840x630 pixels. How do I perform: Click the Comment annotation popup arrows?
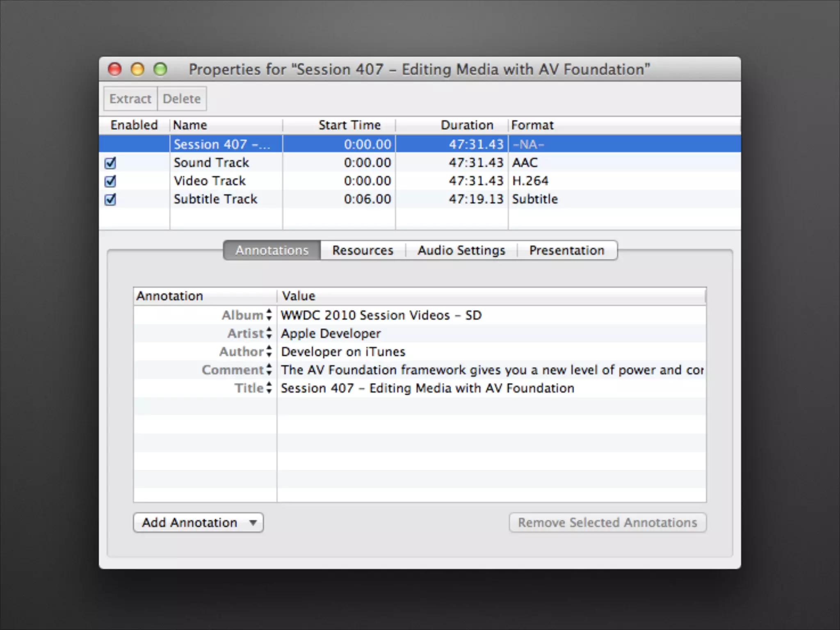pyautogui.click(x=269, y=370)
